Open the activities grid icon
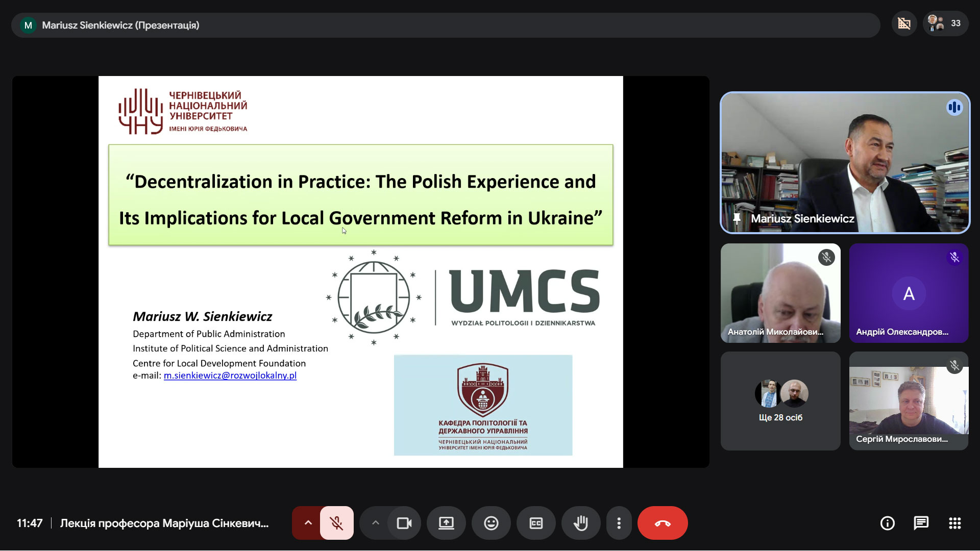The image size is (980, 551). (x=955, y=523)
